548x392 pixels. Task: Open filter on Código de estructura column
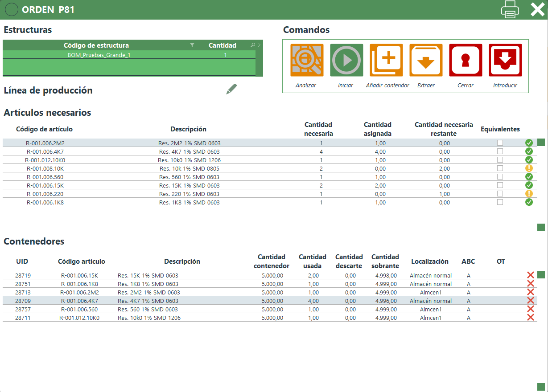click(x=192, y=45)
